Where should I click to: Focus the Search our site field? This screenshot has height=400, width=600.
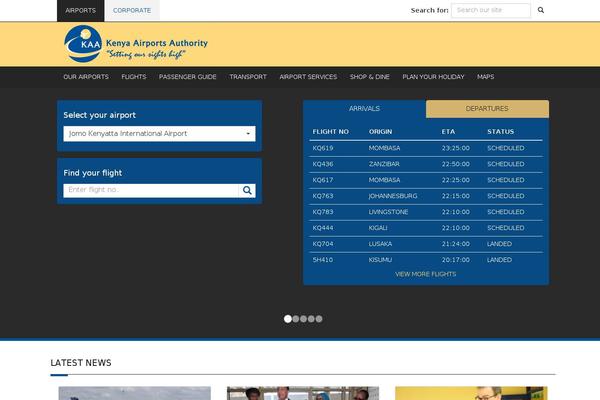coord(491,10)
